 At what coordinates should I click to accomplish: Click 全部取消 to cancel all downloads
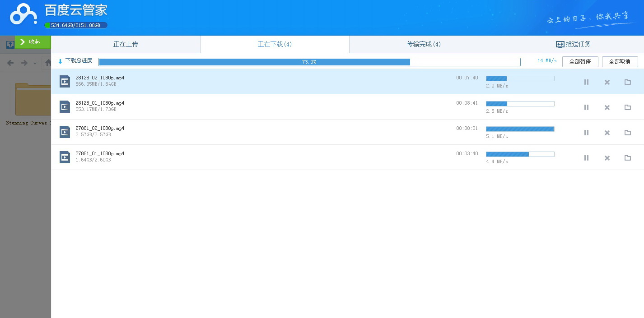click(x=620, y=62)
